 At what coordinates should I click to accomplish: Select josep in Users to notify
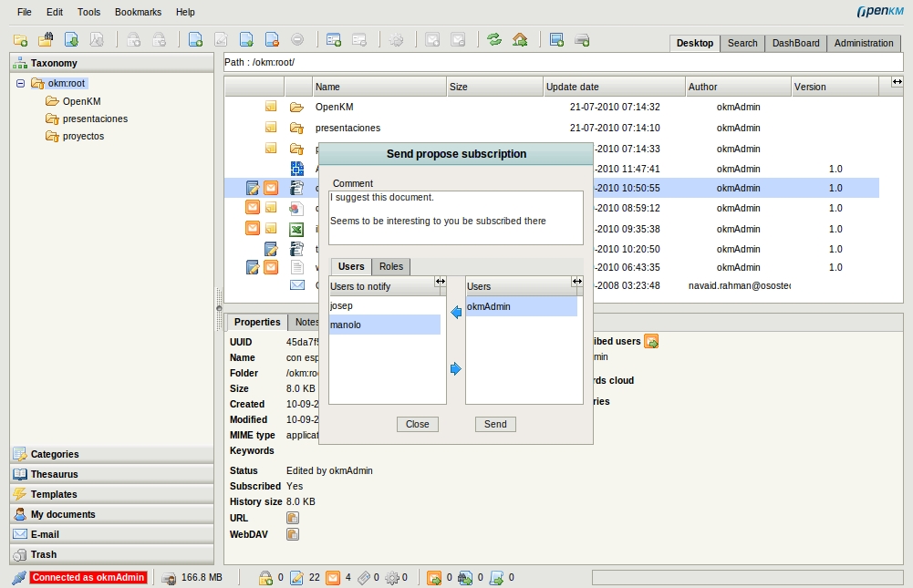pos(385,305)
